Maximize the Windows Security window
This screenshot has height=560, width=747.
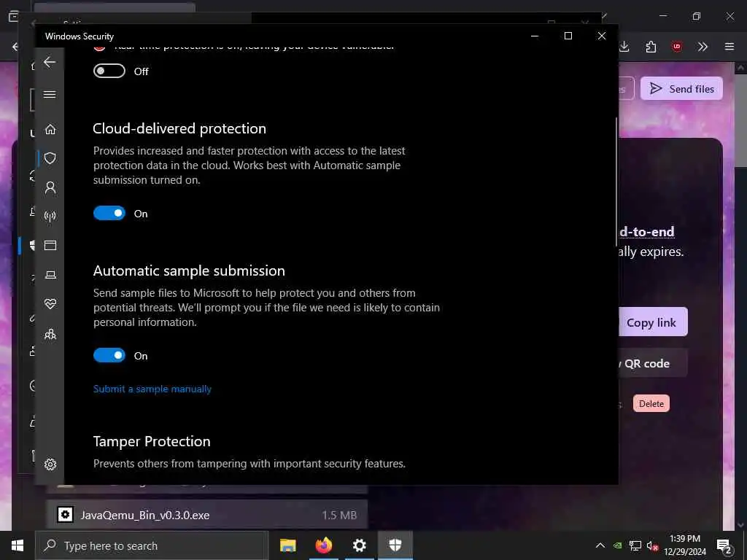[x=568, y=36]
